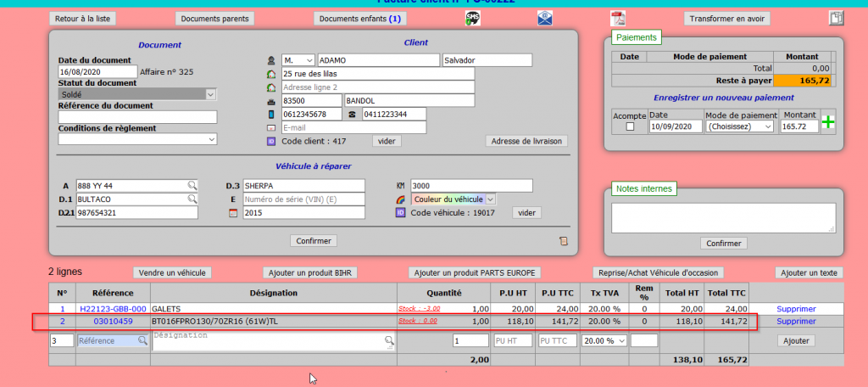Search brand with magnifier in BULTACO field
868x387 pixels.
(192, 199)
